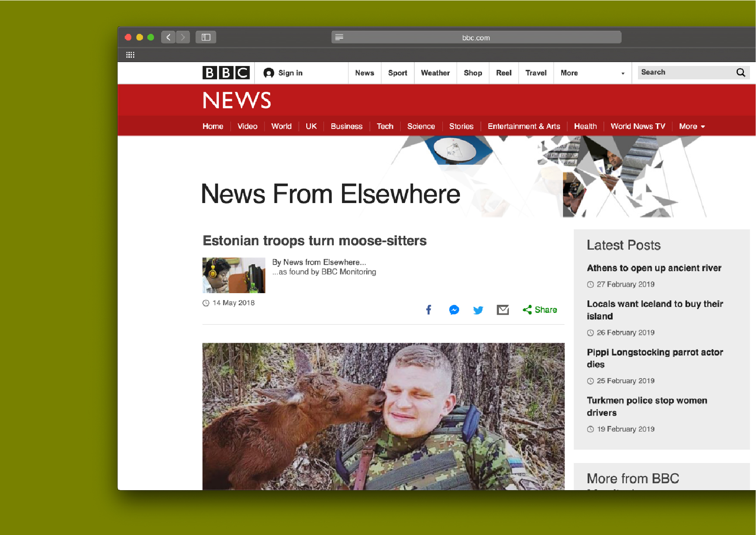The width and height of the screenshot is (756, 535).
Task: Show the favorites grid icon
Action: [130, 55]
